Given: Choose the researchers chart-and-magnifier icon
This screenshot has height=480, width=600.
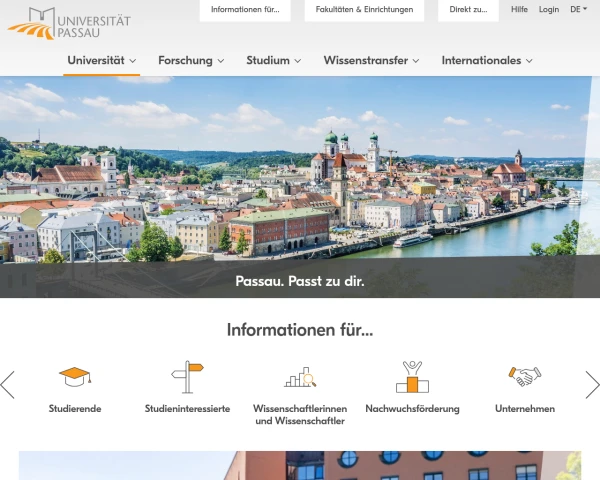Looking at the screenshot, I should coord(300,377).
